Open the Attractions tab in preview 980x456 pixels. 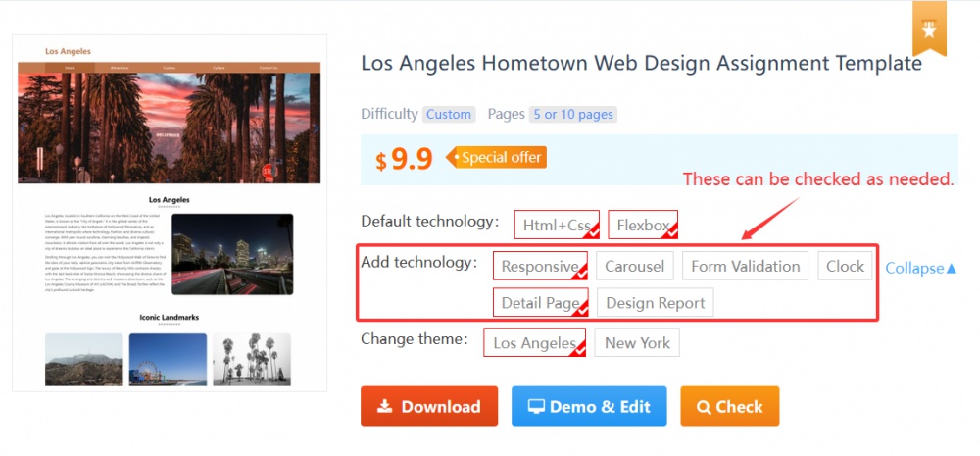tap(120, 68)
